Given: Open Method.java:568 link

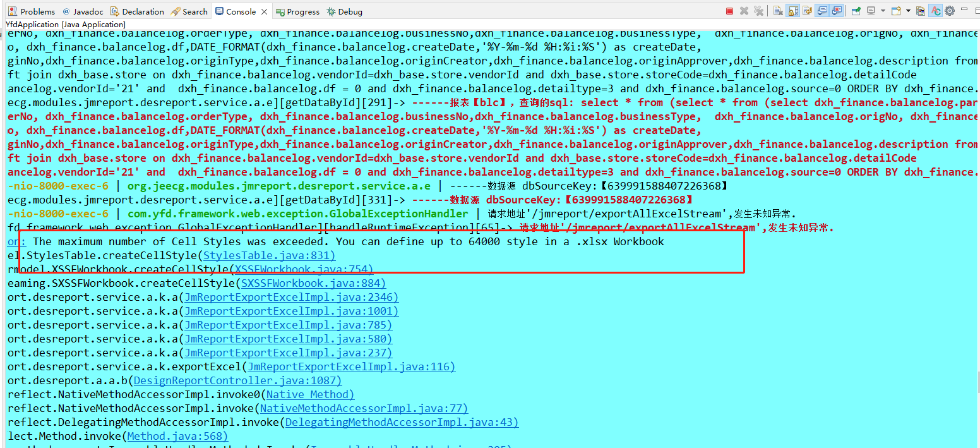Looking at the screenshot, I should pos(177,436).
